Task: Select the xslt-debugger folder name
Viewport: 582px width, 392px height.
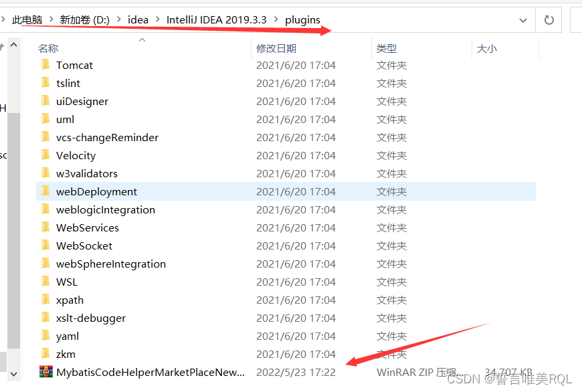Action: point(91,318)
